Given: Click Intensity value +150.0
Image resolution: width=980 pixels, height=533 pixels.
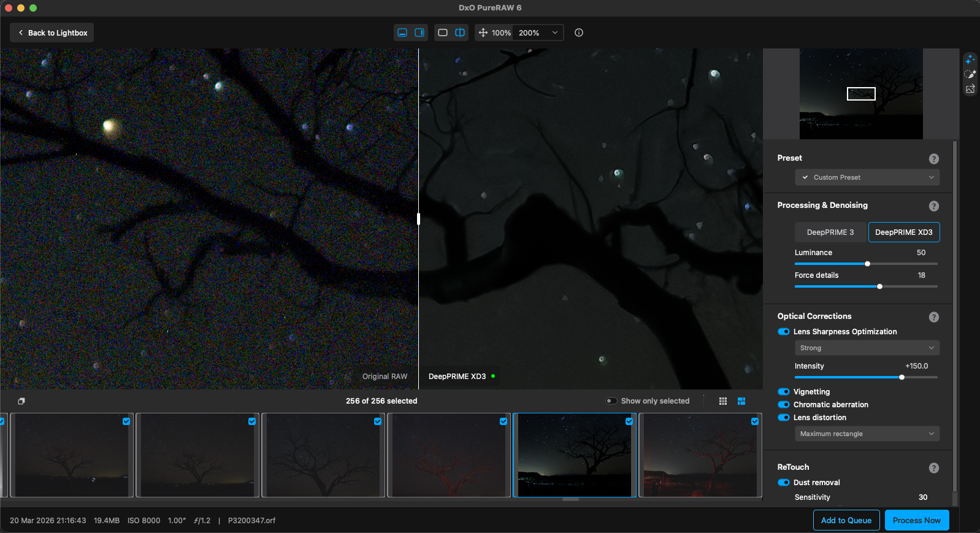Looking at the screenshot, I should click(917, 366).
